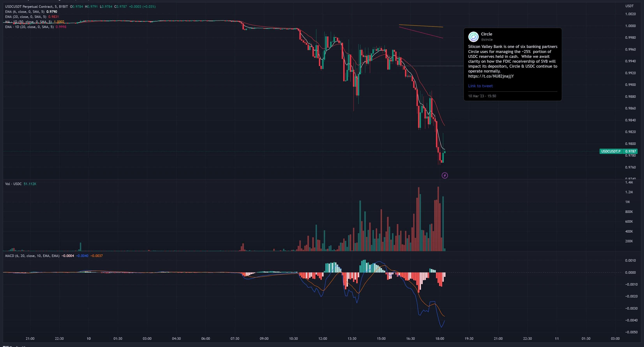This screenshot has width=644, height=347.
Task: Click the orange MACD signal value −0.0037
Action: (x=96, y=256)
